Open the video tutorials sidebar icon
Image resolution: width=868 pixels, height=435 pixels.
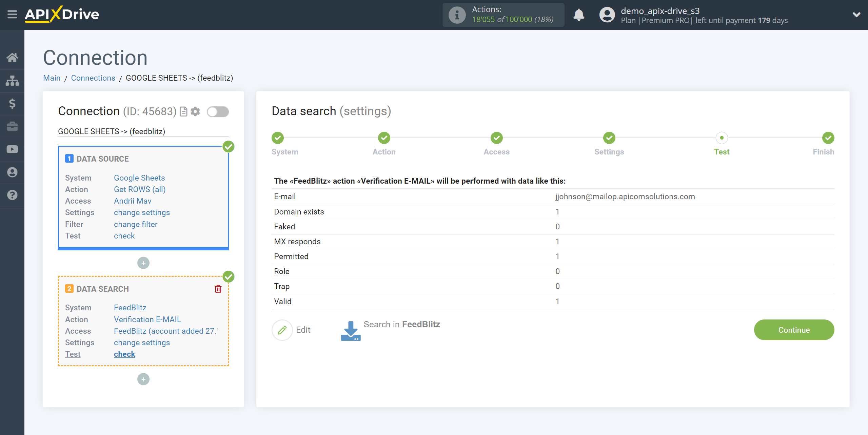pos(12,149)
